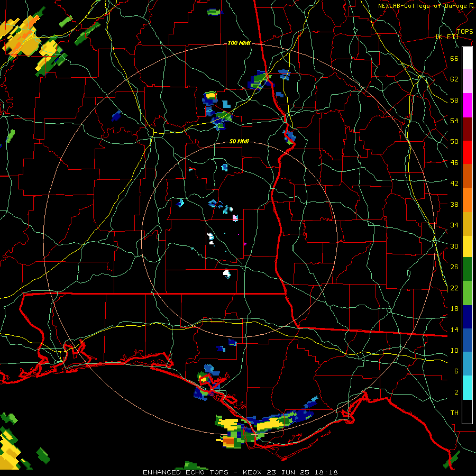Click the 'TOPS' legend title
Viewport: 476px width, 476px height.
pos(465,32)
